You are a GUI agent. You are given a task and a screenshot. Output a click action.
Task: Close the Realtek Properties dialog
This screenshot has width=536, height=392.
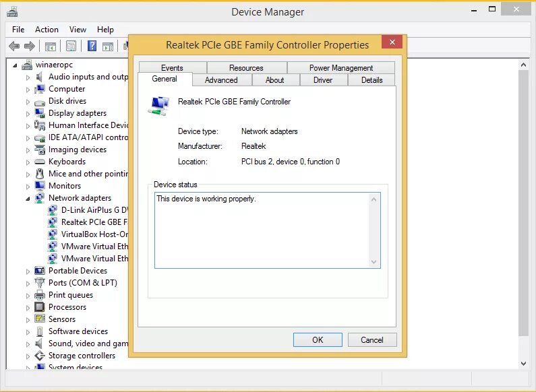(x=392, y=42)
